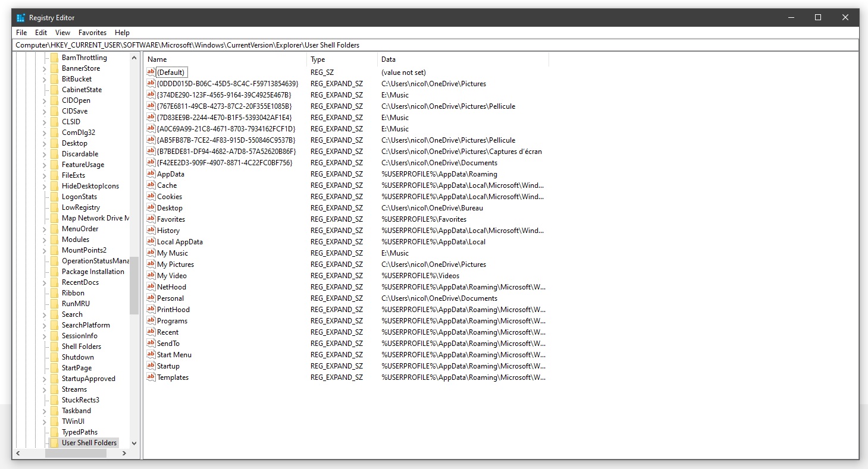Click the tree pane scroll-left arrow
868x469 pixels.
coord(18,453)
